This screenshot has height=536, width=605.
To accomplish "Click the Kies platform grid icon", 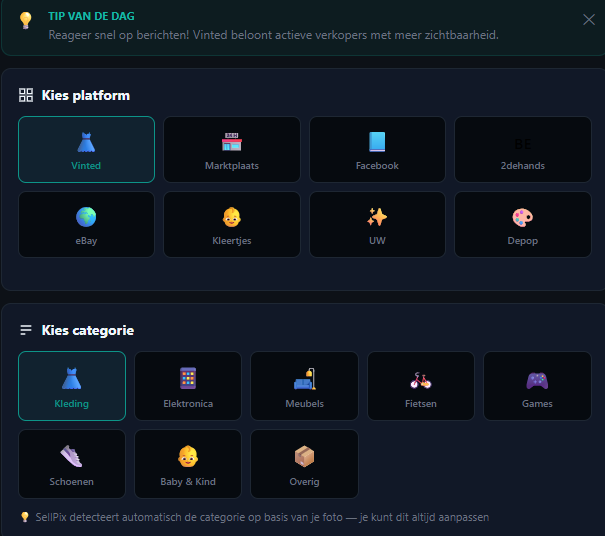I will click(26, 95).
